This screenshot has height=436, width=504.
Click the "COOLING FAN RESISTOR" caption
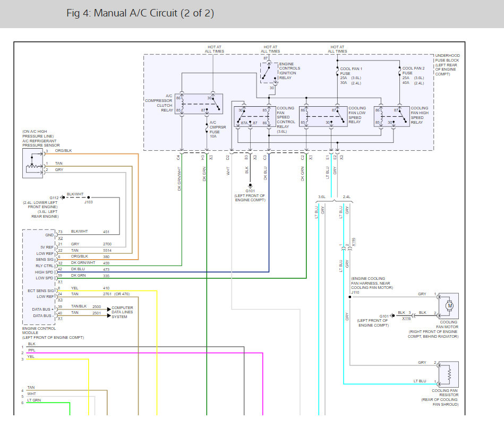445,392
